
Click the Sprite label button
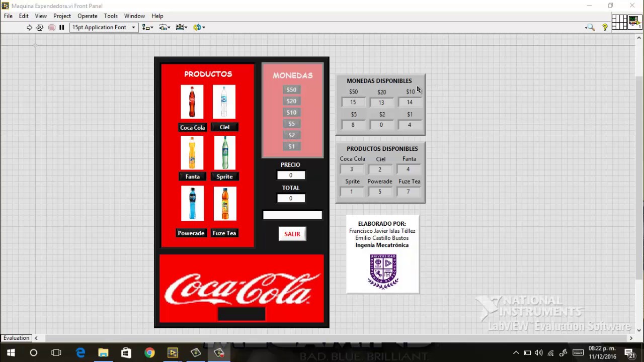tap(224, 176)
